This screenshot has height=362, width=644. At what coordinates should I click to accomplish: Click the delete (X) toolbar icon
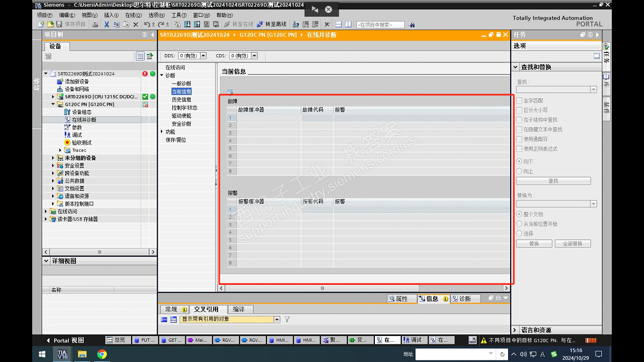point(136,24)
